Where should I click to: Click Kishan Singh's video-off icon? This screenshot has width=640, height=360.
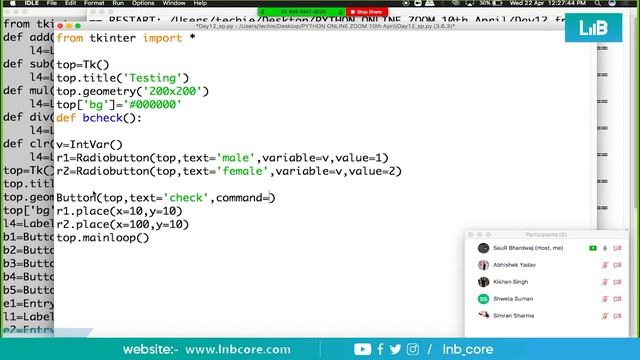(x=617, y=282)
